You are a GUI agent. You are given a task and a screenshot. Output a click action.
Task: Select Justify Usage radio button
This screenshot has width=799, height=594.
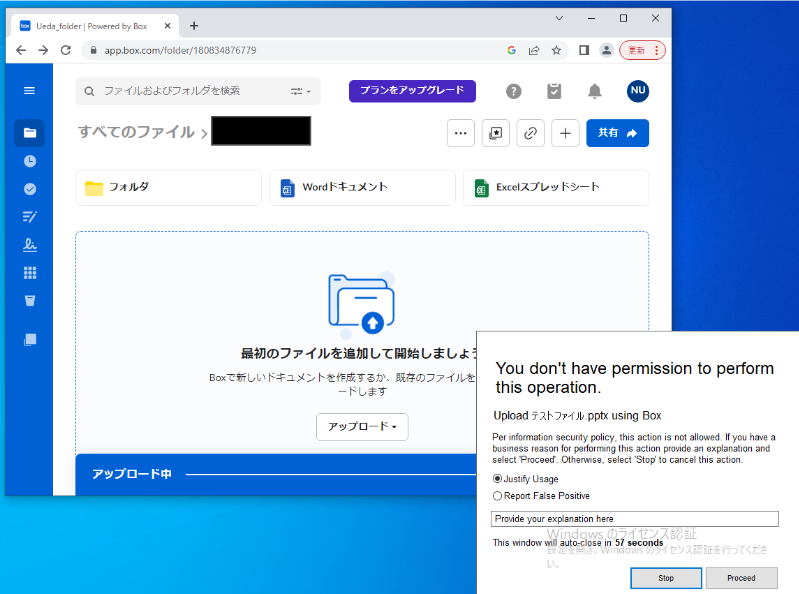[x=497, y=479]
